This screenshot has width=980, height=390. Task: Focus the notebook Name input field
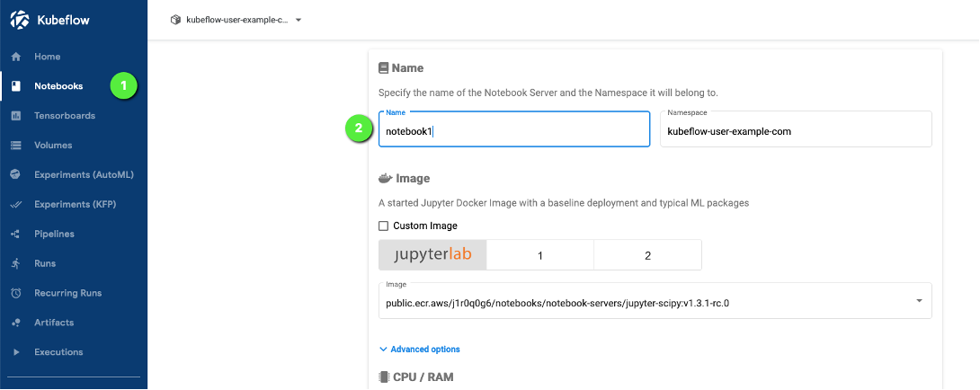coord(513,129)
